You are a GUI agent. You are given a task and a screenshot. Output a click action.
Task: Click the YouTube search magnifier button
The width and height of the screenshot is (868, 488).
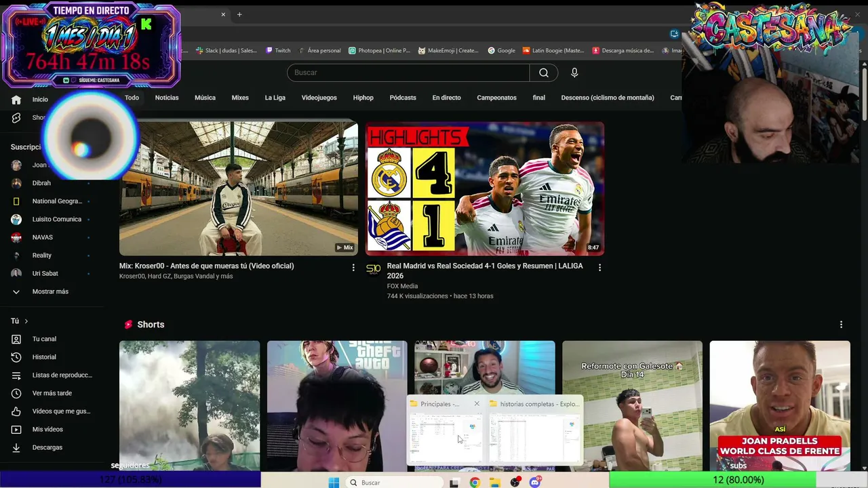point(544,73)
